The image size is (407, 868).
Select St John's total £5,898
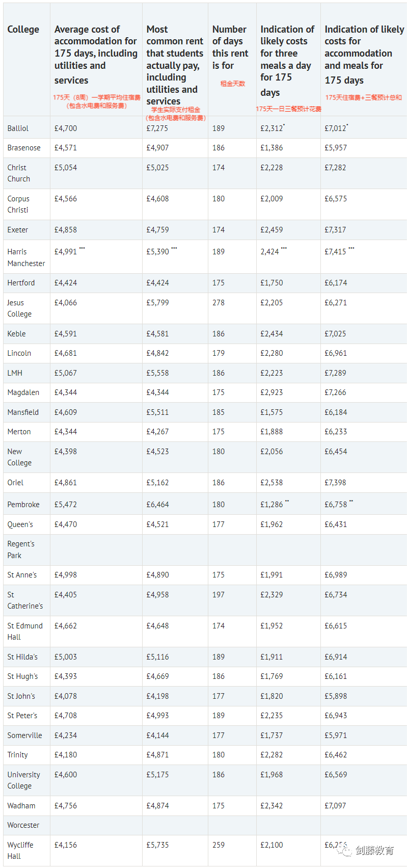(x=335, y=696)
